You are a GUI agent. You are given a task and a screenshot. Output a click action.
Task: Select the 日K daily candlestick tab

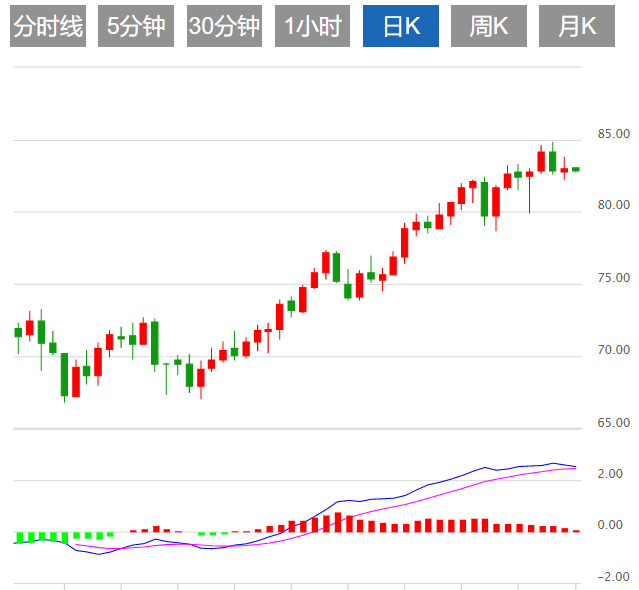[x=401, y=26]
